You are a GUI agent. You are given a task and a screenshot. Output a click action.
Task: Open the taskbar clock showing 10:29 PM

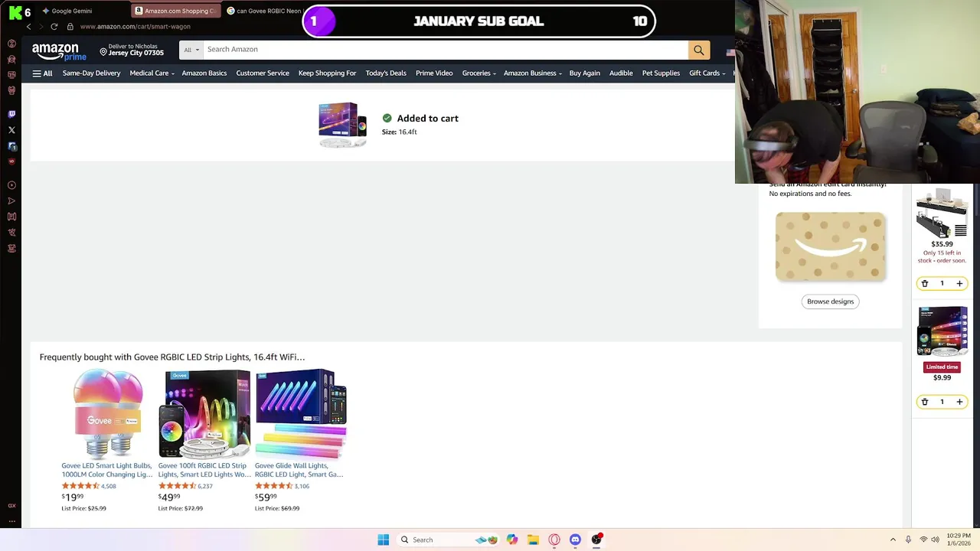959,540
